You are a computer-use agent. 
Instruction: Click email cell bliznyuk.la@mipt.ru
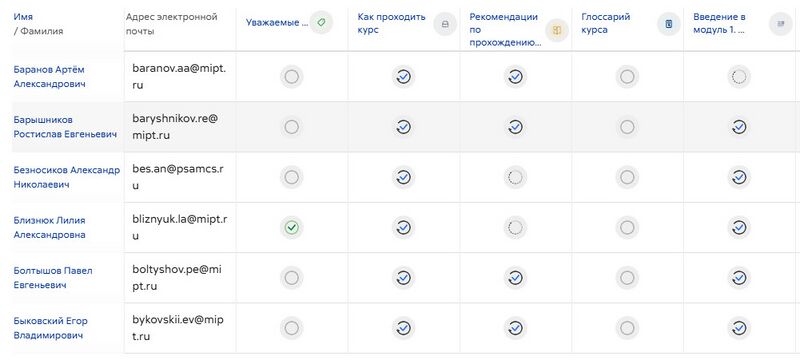180,227
